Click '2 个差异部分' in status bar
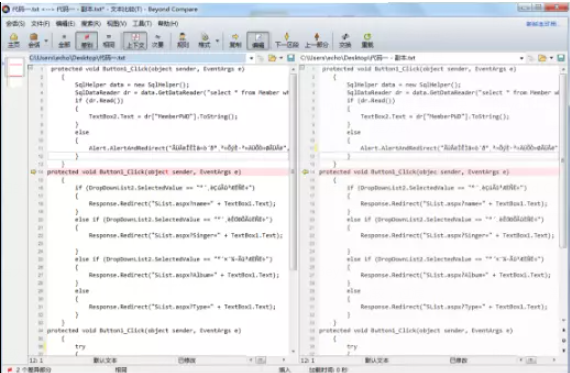This screenshot has height=373, width=570. (x=33, y=370)
